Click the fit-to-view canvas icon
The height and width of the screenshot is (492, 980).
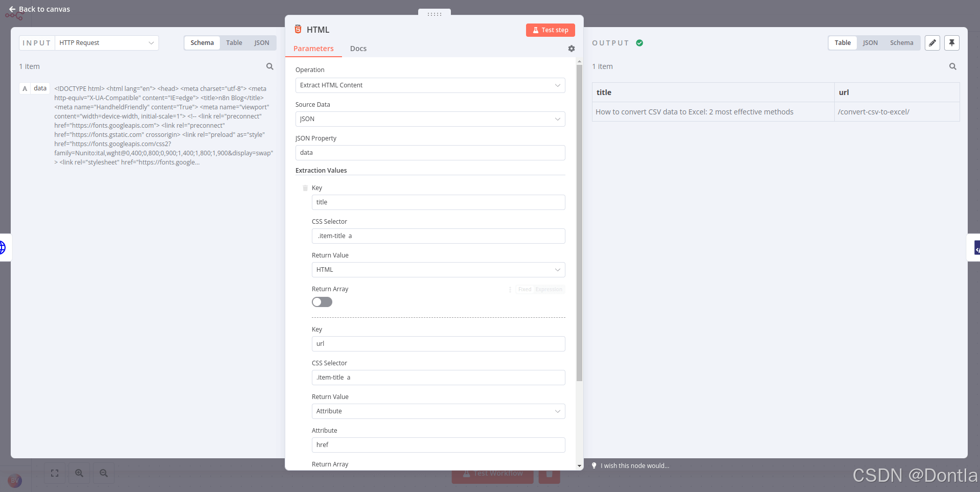55,473
